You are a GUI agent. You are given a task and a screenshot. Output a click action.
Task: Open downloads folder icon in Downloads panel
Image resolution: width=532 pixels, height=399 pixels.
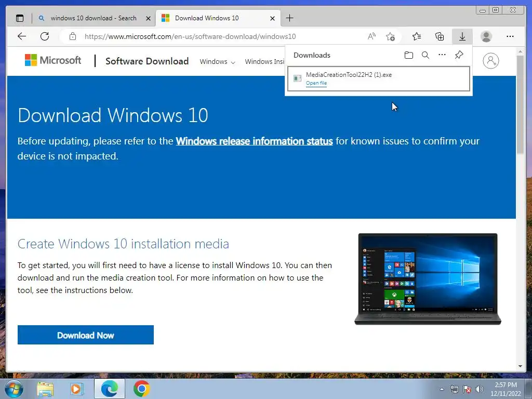coord(409,55)
